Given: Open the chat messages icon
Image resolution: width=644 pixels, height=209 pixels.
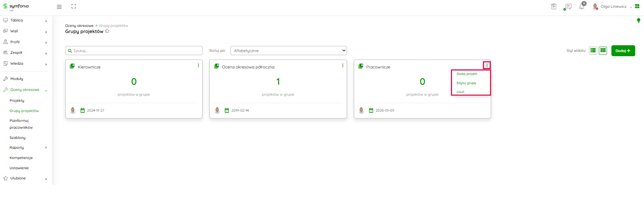Looking at the screenshot, I should [568, 6].
